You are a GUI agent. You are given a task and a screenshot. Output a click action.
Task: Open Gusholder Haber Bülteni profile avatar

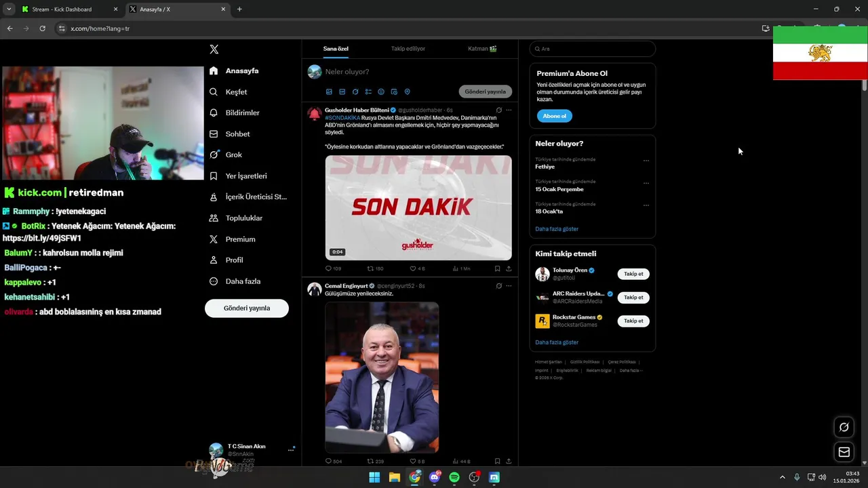(x=315, y=113)
